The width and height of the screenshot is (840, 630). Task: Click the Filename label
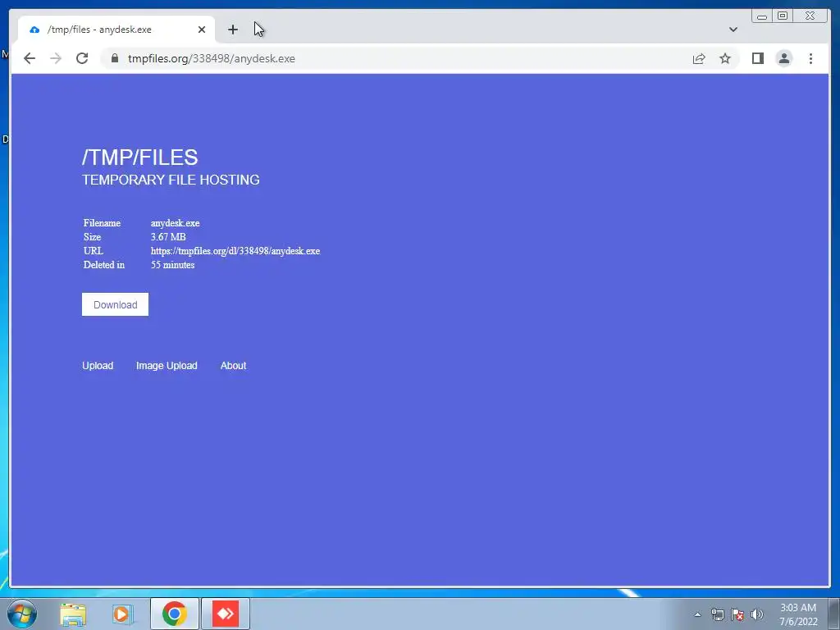coord(102,223)
